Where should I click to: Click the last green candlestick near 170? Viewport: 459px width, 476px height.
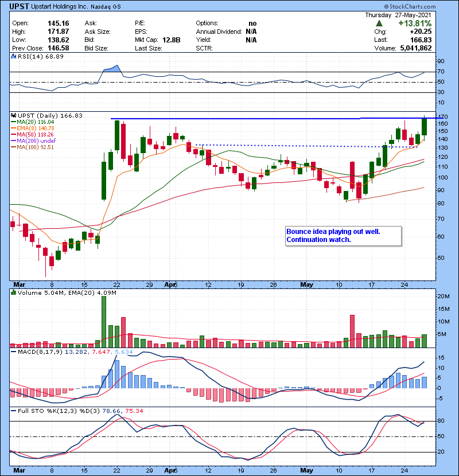tap(425, 127)
